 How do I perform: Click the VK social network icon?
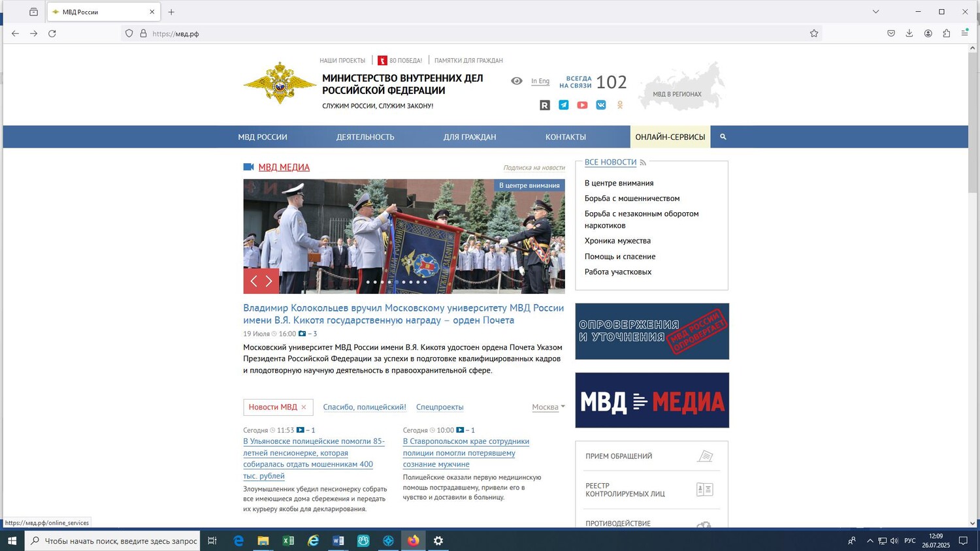point(601,105)
